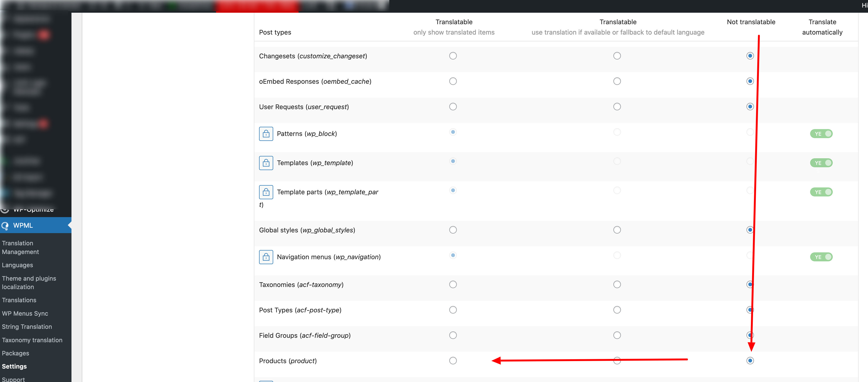The height and width of the screenshot is (382, 868).
Task: Toggle automatic translation for Navigation menus
Action: [x=821, y=257]
